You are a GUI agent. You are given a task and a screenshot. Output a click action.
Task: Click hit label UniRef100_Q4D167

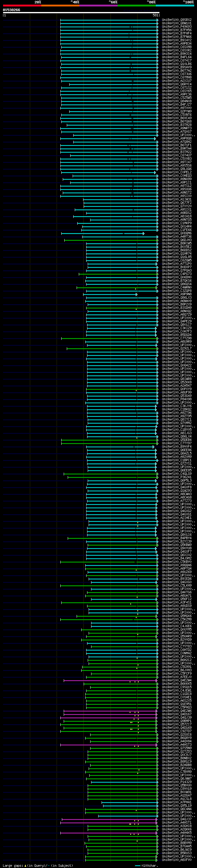pos(177,714)
